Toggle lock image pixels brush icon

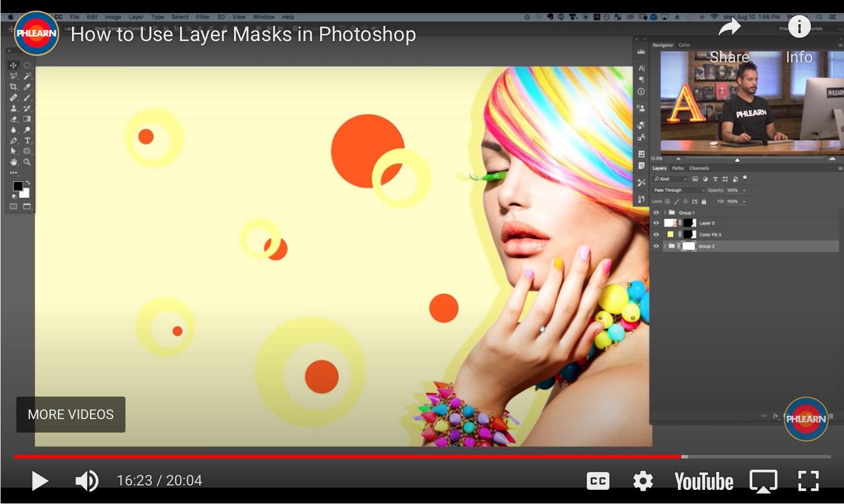click(676, 201)
